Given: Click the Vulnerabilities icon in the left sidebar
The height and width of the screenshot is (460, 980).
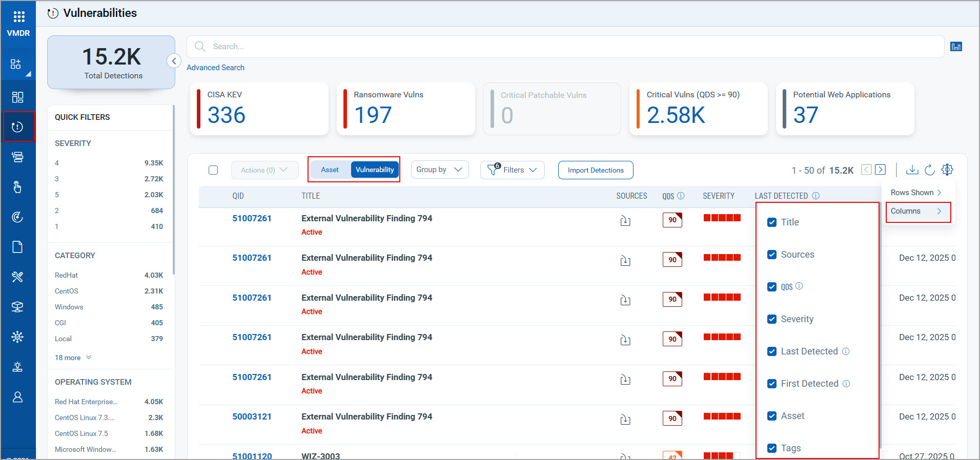Looking at the screenshot, I should point(18,127).
